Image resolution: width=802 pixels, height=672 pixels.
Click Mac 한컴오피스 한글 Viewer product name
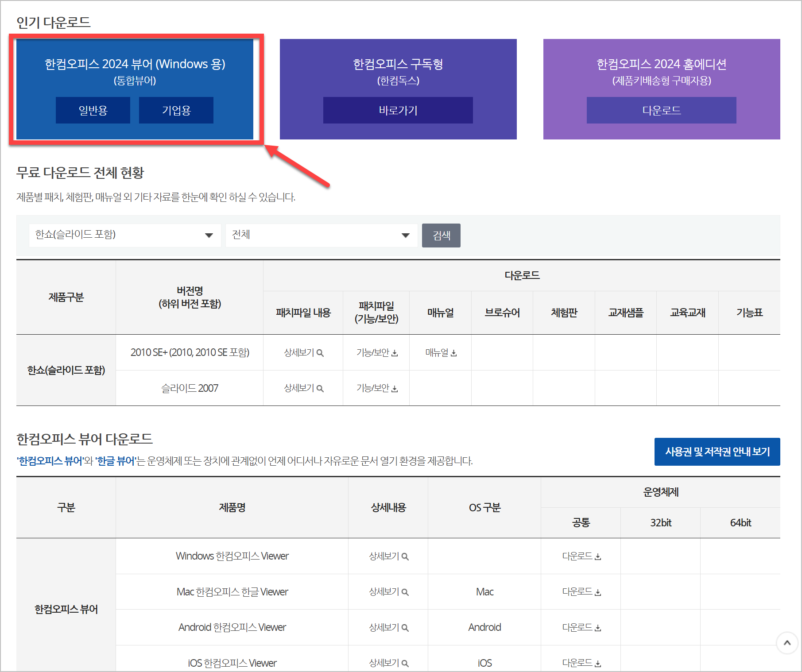click(232, 592)
